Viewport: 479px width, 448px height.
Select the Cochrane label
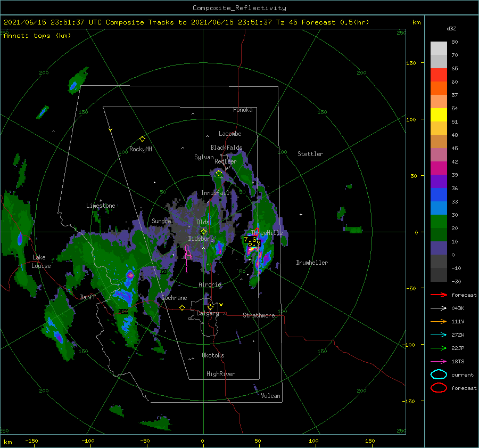click(x=174, y=298)
